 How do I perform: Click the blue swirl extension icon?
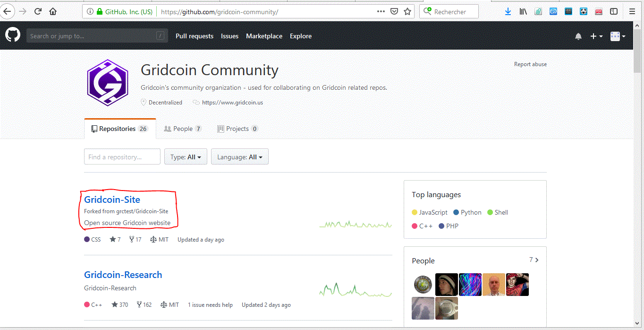553,12
